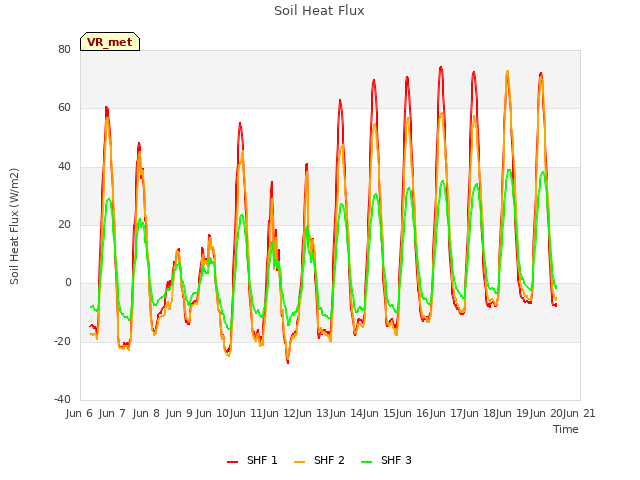Click the VR_met annotation label

click(110, 42)
